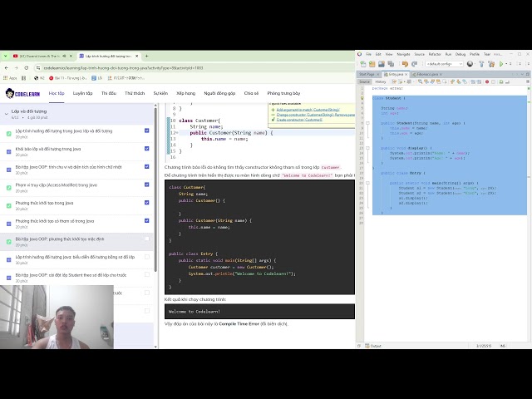532x399 pixels.
Task: Click Clean and Build Project icon
Action: pos(491,64)
